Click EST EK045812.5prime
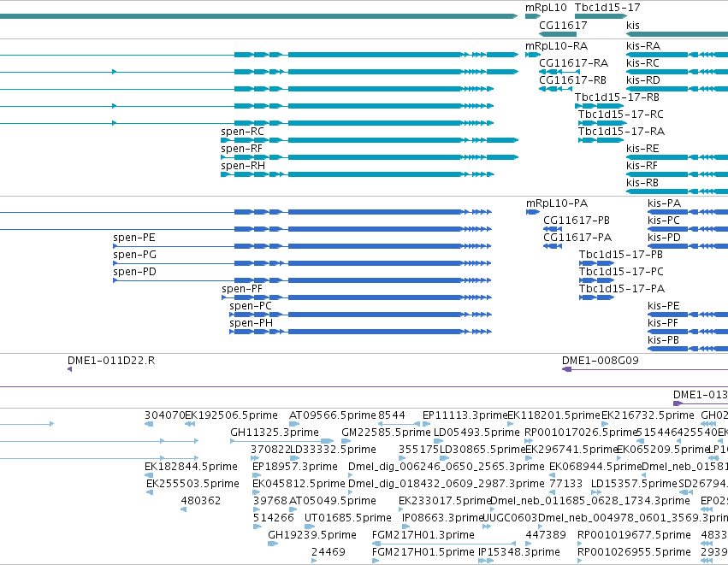728x565 pixels. pos(299,485)
